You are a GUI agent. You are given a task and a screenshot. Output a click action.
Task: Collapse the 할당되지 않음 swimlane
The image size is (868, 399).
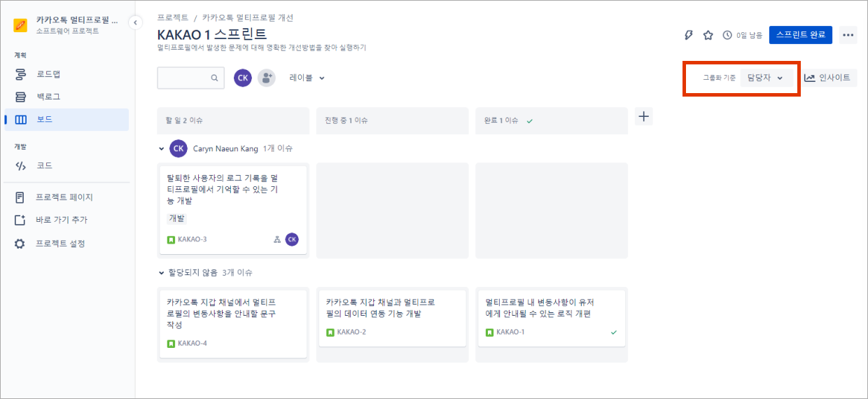(x=162, y=272)
